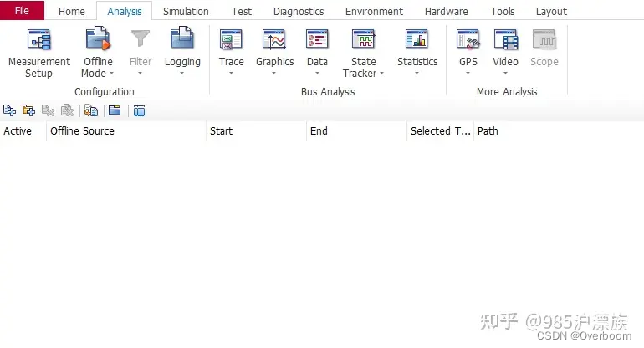This screenshot has height=348, width=644.
Task: Click the disabled Scope icon
Action: point(544,40)
